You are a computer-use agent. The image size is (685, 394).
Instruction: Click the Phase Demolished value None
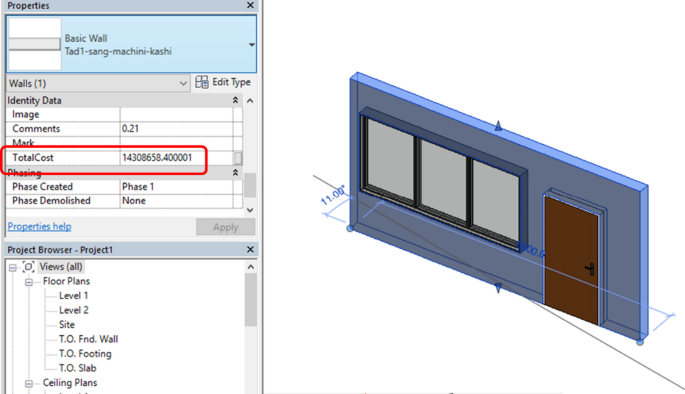coord(176,201)
